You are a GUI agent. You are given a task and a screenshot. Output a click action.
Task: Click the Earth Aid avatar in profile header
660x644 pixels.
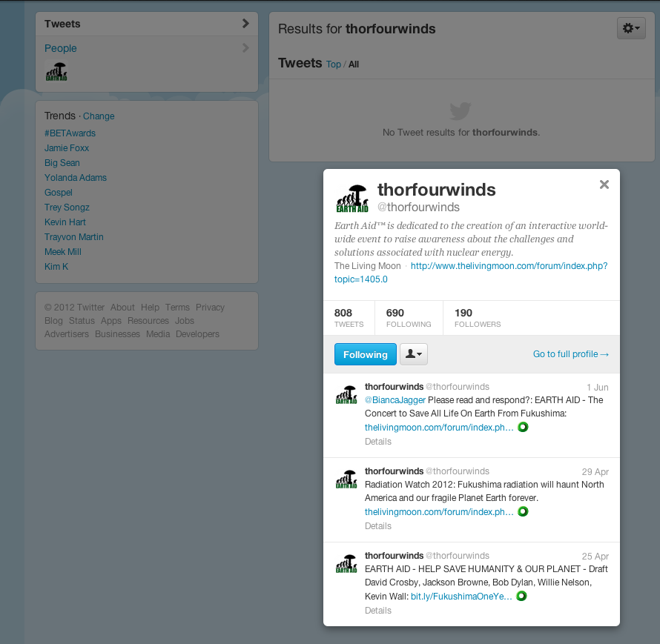[x=352, y=199]
